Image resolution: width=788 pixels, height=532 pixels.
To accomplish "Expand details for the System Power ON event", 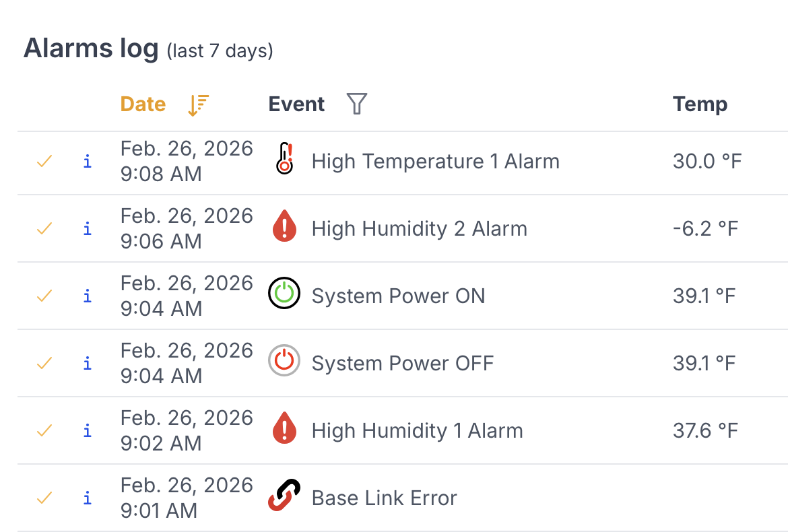I will 87,296.
